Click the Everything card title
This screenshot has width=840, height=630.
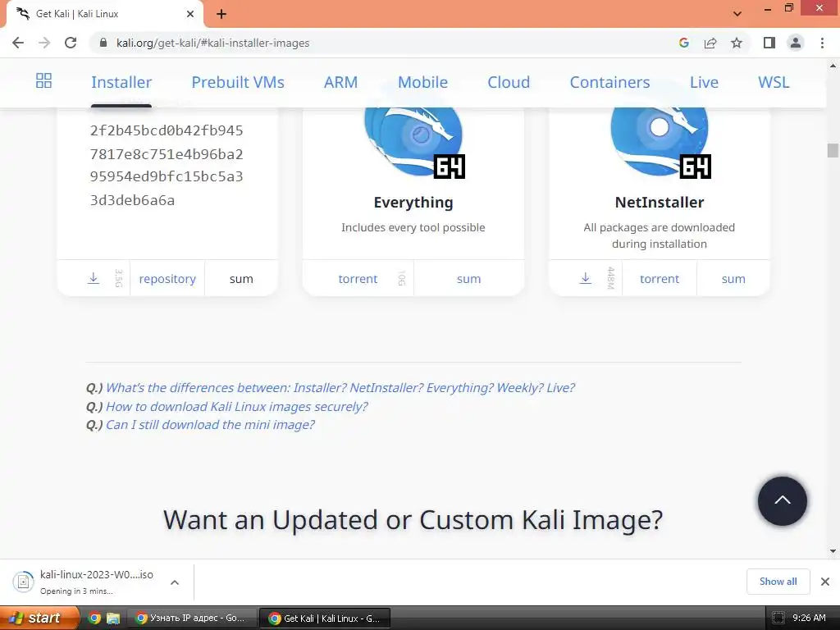coord(413,203)
